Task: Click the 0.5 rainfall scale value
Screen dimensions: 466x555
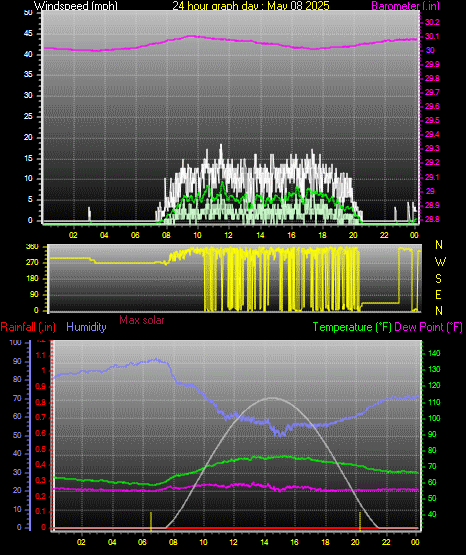Action: point(41,450)
